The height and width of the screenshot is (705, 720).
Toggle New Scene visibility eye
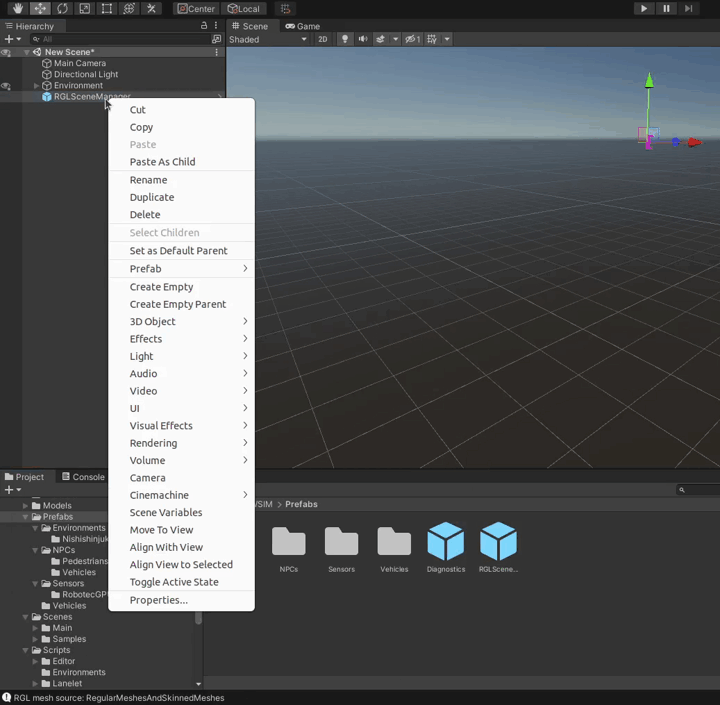click(x=6, y=52)
